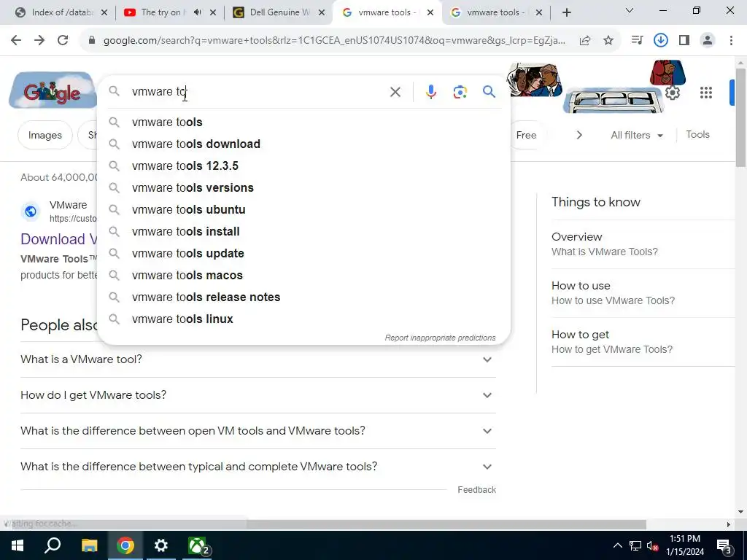747x560 pixels.
Task: Show hidden system tray icons
Action: coord(617,545)
